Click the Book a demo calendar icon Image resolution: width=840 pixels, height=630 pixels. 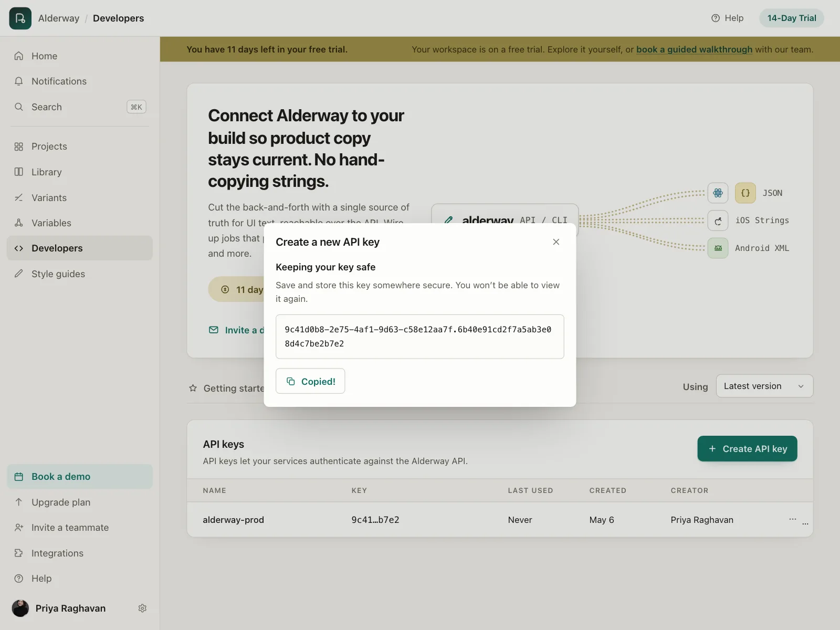(x=19, y=477)
